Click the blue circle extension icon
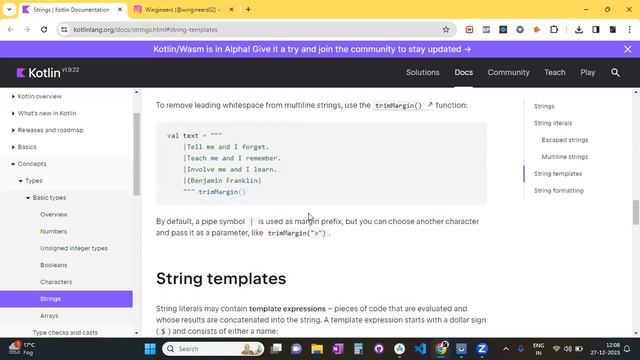 [x=520, y=29]
